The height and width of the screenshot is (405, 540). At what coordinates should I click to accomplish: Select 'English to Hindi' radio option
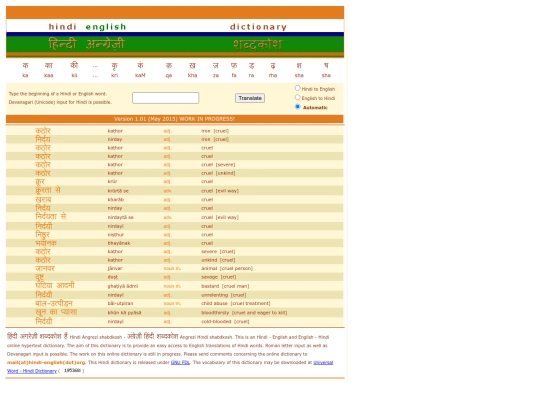pyautogui.click(x=298, y=97)
